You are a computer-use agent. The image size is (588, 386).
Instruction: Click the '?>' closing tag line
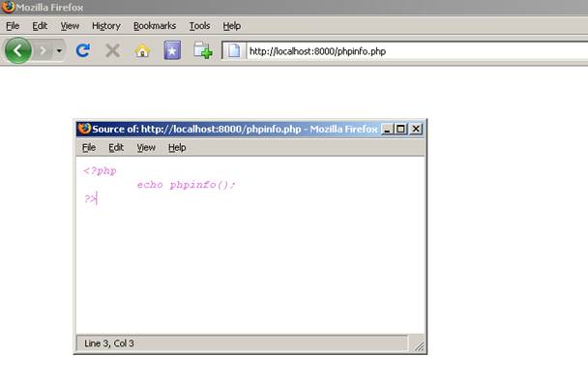point(90,198)
